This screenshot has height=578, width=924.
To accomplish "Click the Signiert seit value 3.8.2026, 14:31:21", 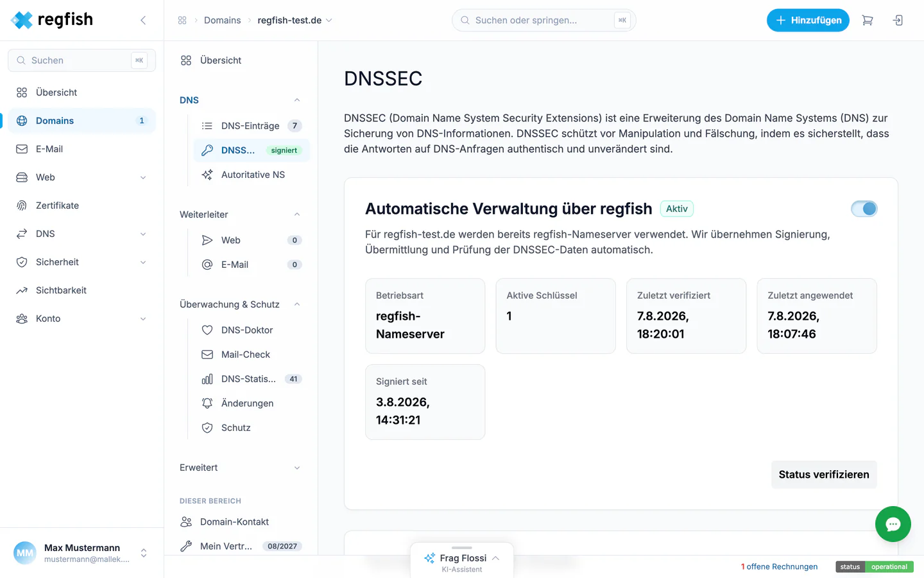I will coord(403,411).
